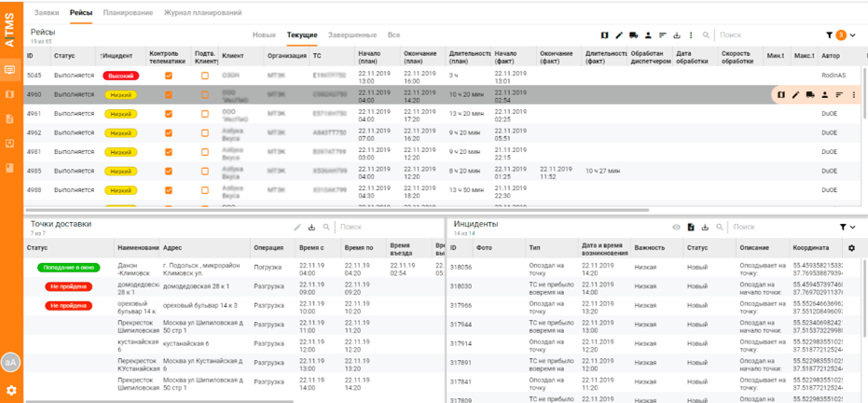Click the truck icon in Рейсы toolbar
Viewport: 868px width, 403px height.
click(634, 35)
